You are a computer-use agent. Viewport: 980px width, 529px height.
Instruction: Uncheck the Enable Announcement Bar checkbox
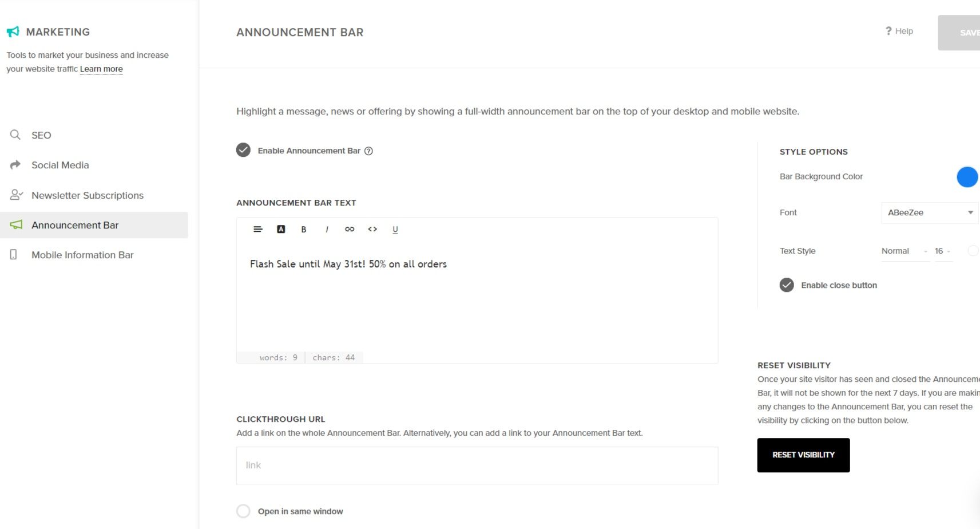click(x=243, y=150)
